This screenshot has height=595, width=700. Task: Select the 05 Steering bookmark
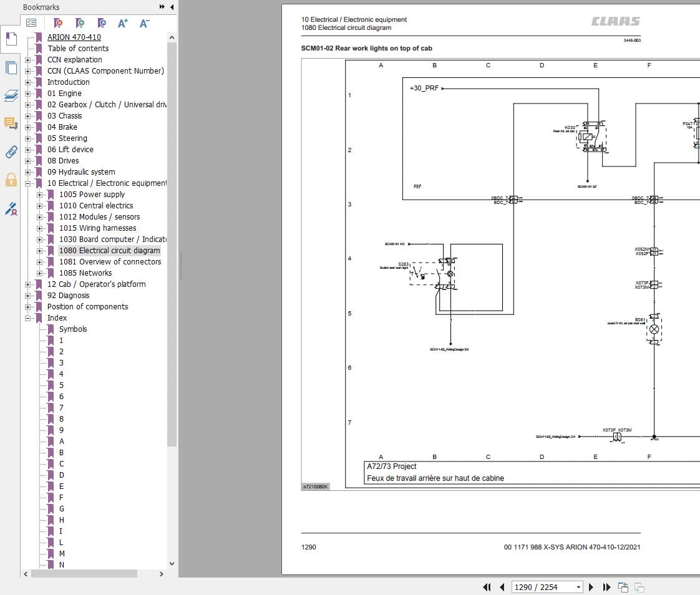tap(67, 138)
